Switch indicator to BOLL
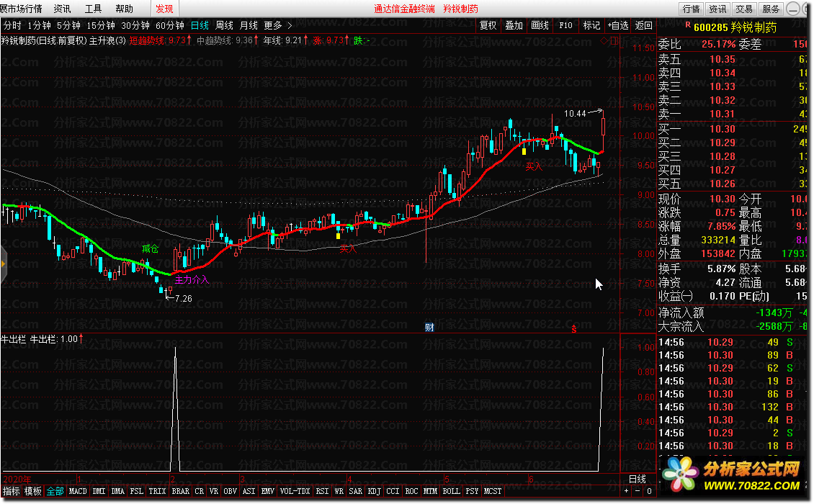The height and width of the screenshot is (504, 814). point(451,491)
